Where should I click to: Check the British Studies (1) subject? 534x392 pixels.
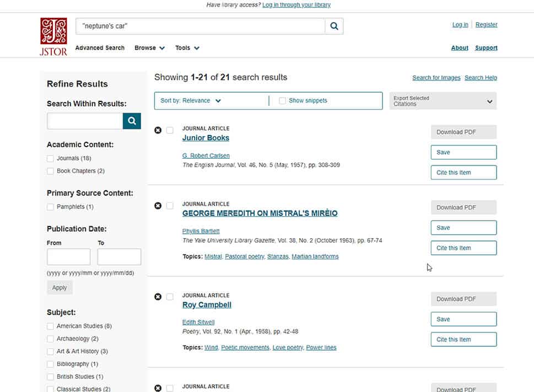(x=50, y=377)
